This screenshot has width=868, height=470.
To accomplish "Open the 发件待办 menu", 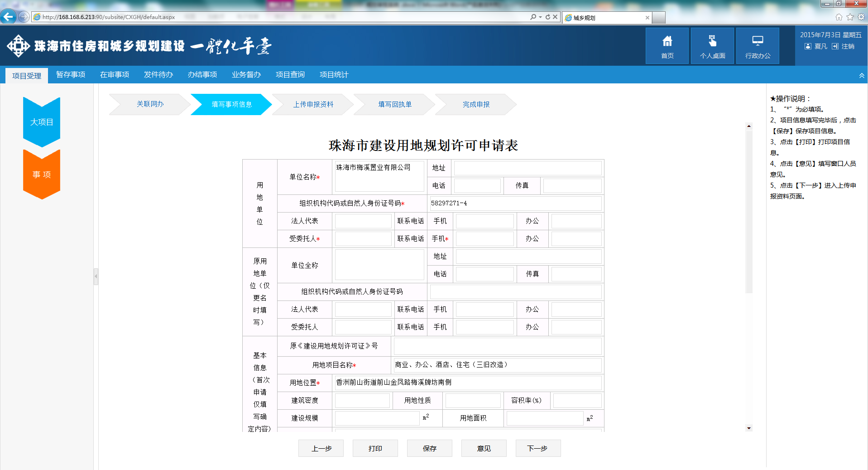I will click(x=158, y=75).
